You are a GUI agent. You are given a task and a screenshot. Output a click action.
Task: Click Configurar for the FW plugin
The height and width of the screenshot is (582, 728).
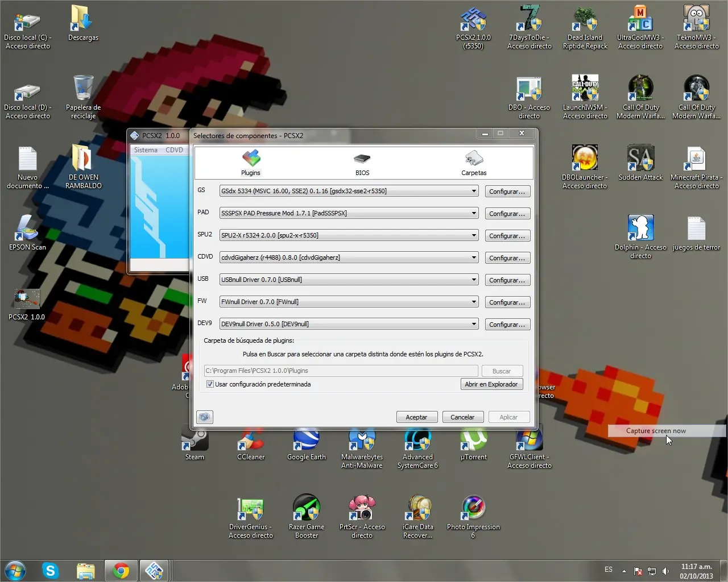[507, 302]
